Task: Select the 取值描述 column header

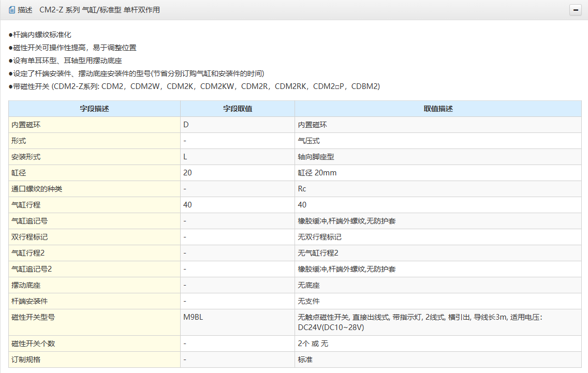Action: tap(438, 109)
